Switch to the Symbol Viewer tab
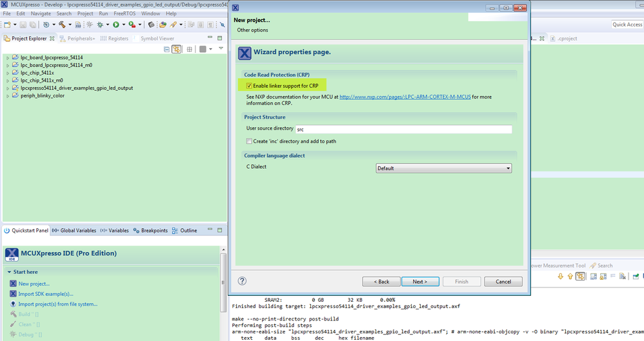The height and width of the screenshot is (341, 644). point(154,38)
